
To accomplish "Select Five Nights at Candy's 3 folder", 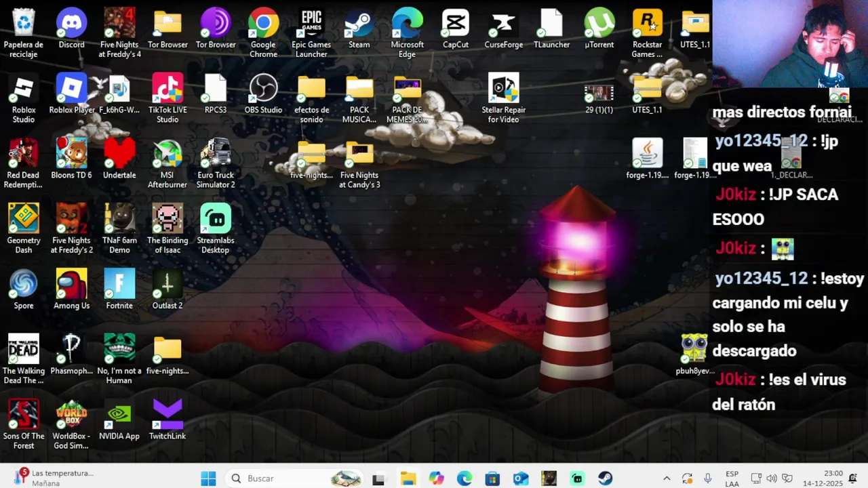I will coord(359,164).
